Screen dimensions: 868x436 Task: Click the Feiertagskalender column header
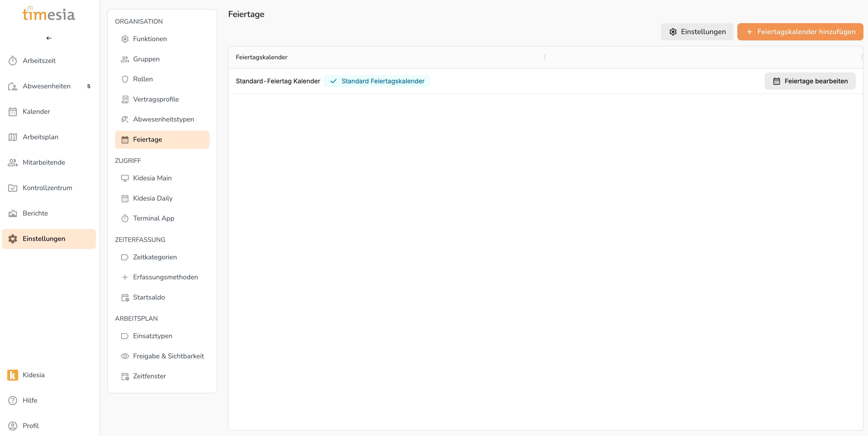(262, 57)
